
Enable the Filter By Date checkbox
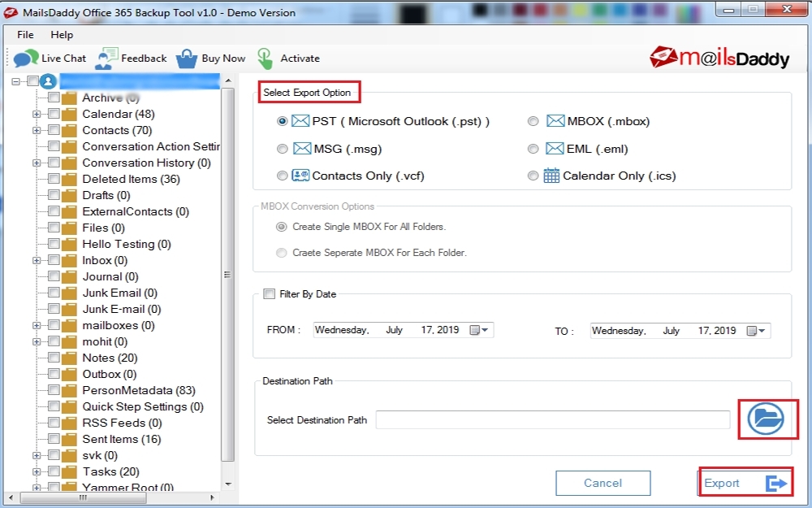click(270, 294)
